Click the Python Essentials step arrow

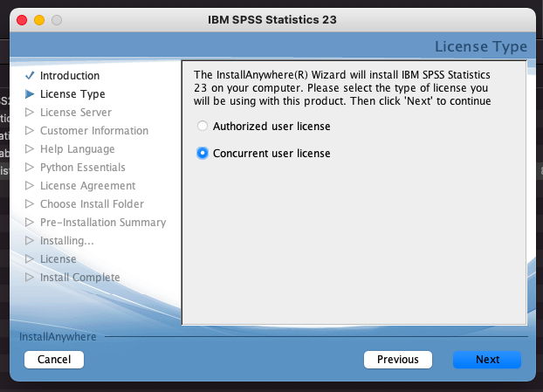point(30,168)
